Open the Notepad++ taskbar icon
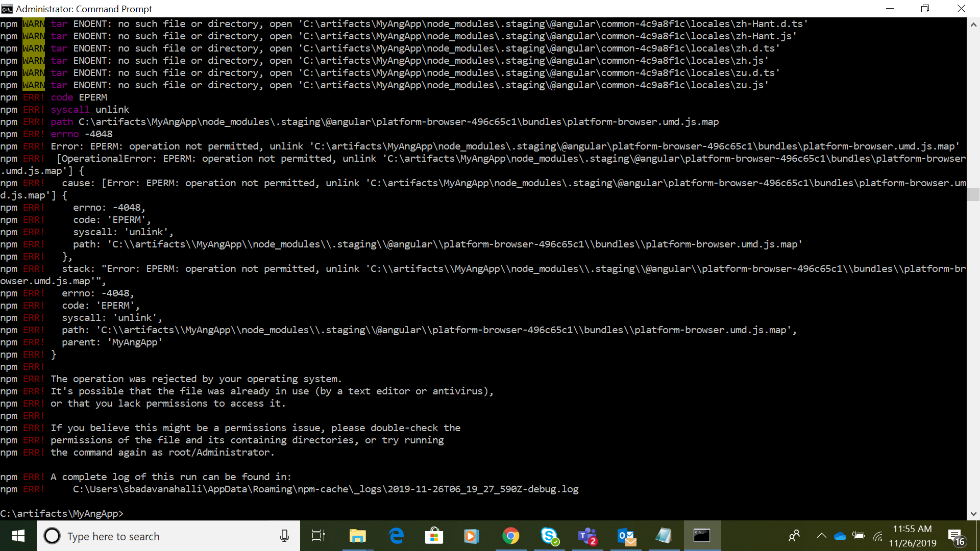 point(664,536)
